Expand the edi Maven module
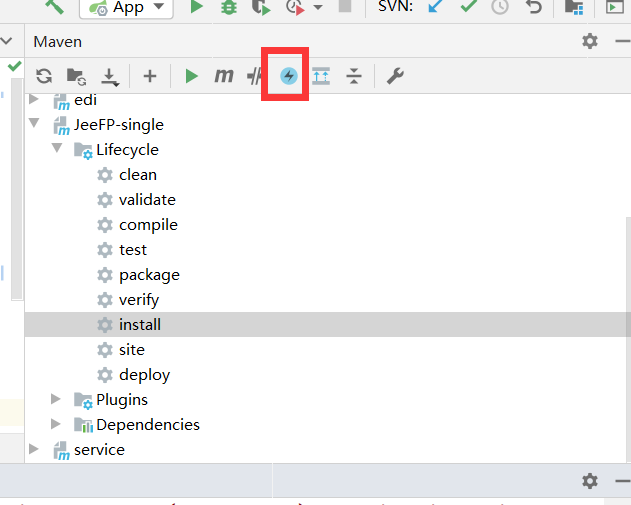 click(x=34, y=99)
